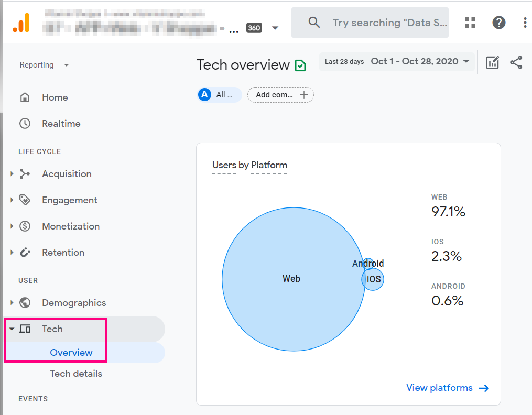Open the Help question mark icon
The width and height of the screenshot is (532, 415).
(498, 23)
